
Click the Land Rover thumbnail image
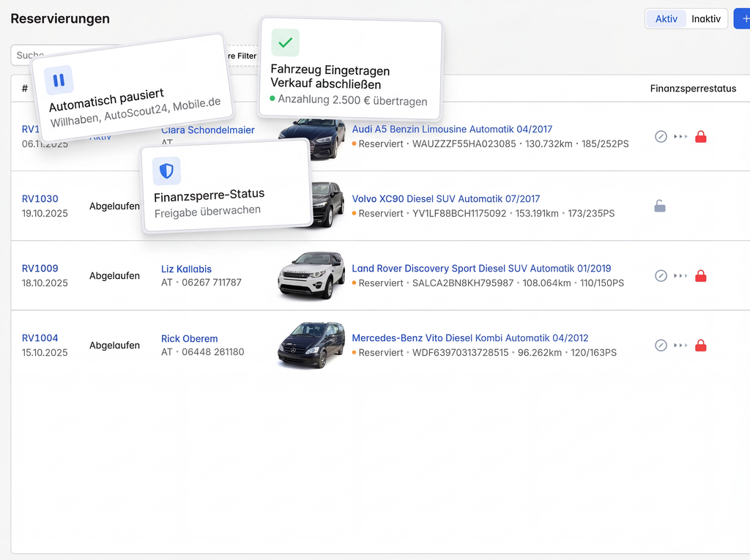click(311, 275)
